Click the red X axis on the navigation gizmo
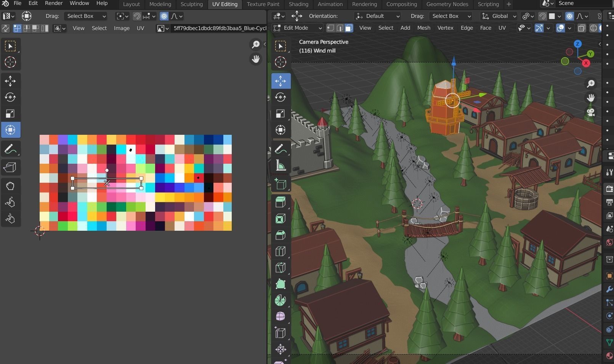Viewport: 614px width, 364px height. point(586,63)
